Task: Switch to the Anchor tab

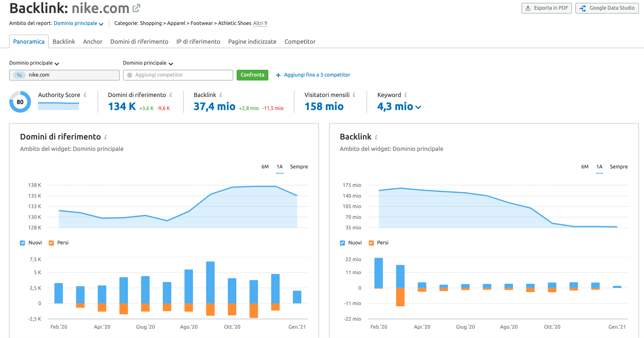Action: pyautogui.click(x=92, y=41)
